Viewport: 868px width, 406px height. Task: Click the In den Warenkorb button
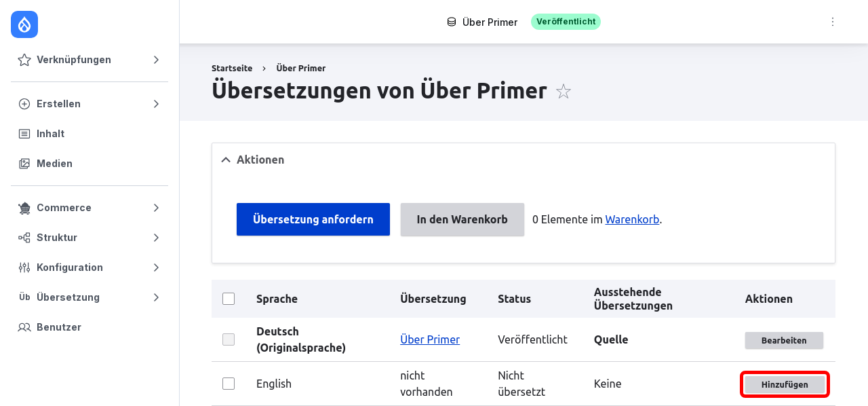[462, 219]
